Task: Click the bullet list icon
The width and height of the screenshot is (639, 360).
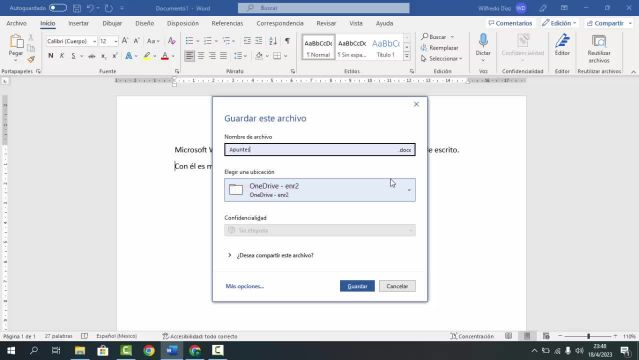Action: coord(189,41)
